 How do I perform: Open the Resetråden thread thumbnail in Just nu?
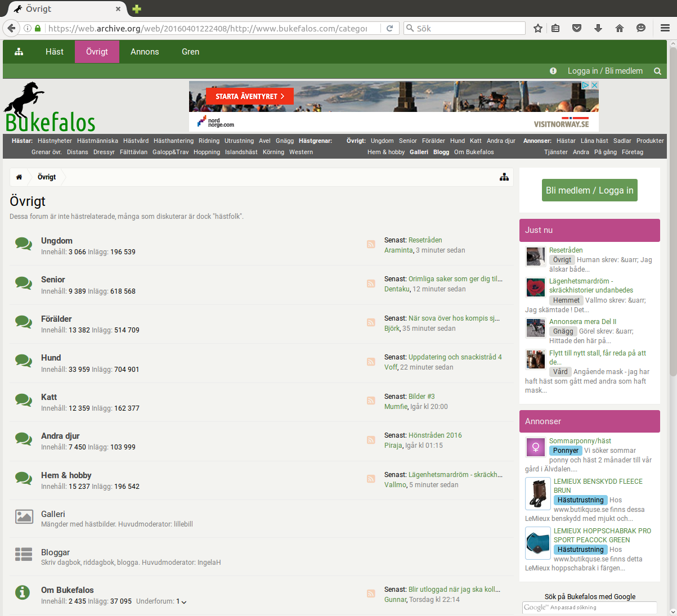pyautogui.click(x=535, y=256)
